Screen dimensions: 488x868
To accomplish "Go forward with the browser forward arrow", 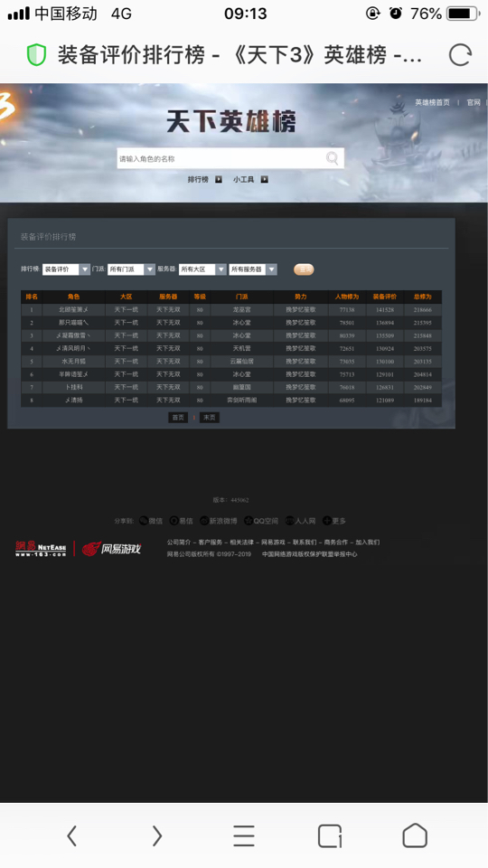I will tap(157, 835).
